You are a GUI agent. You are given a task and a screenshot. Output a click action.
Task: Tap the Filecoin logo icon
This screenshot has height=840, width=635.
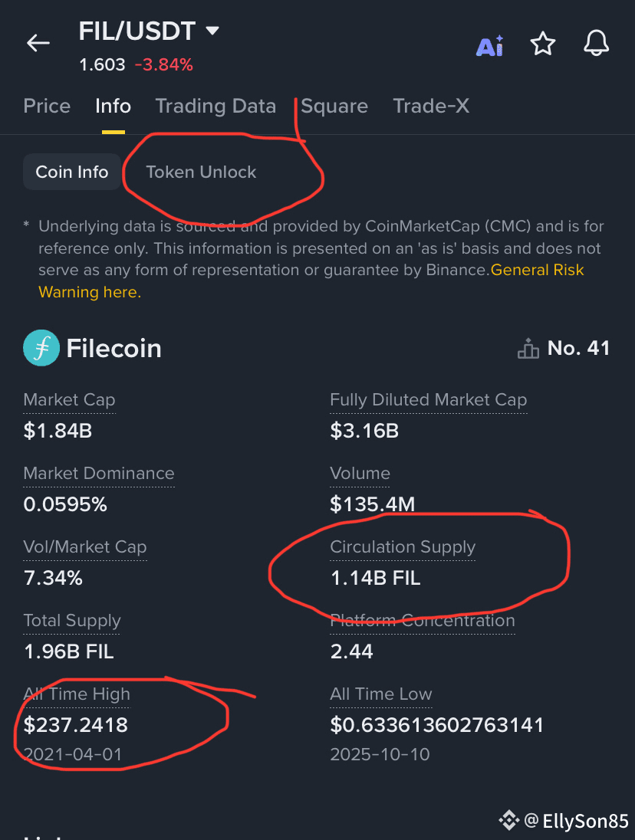41,348
